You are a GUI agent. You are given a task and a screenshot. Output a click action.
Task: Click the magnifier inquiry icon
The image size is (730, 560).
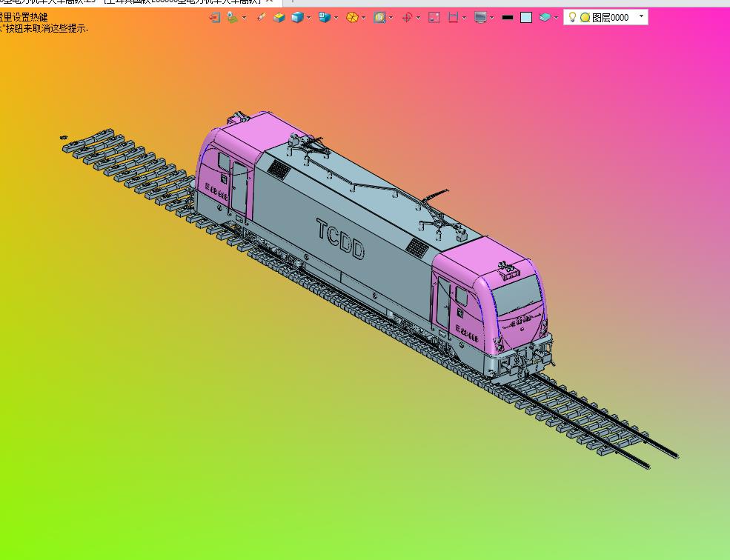click(379, 18)
